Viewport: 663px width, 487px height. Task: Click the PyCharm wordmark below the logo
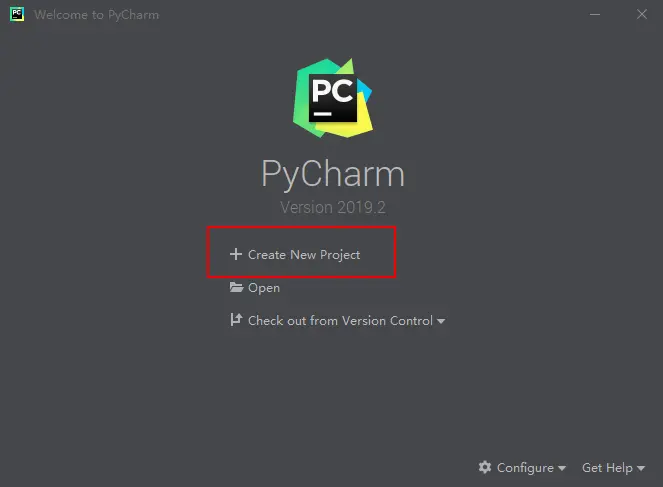pos(333,174)
